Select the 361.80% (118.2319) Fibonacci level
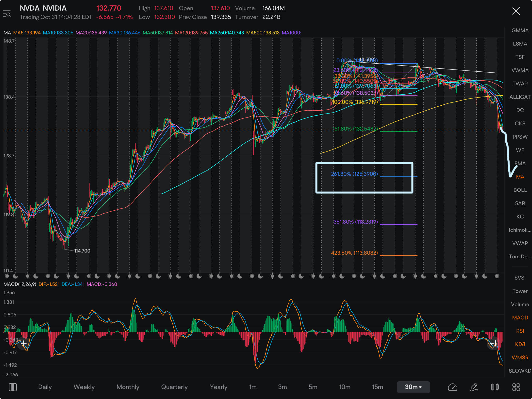This screenshot has width=532, height=399. tap(355, 222)
